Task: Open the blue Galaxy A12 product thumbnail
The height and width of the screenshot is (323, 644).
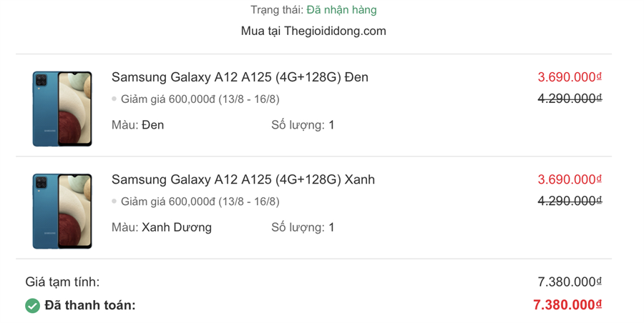Action: (x=62, y=211)
